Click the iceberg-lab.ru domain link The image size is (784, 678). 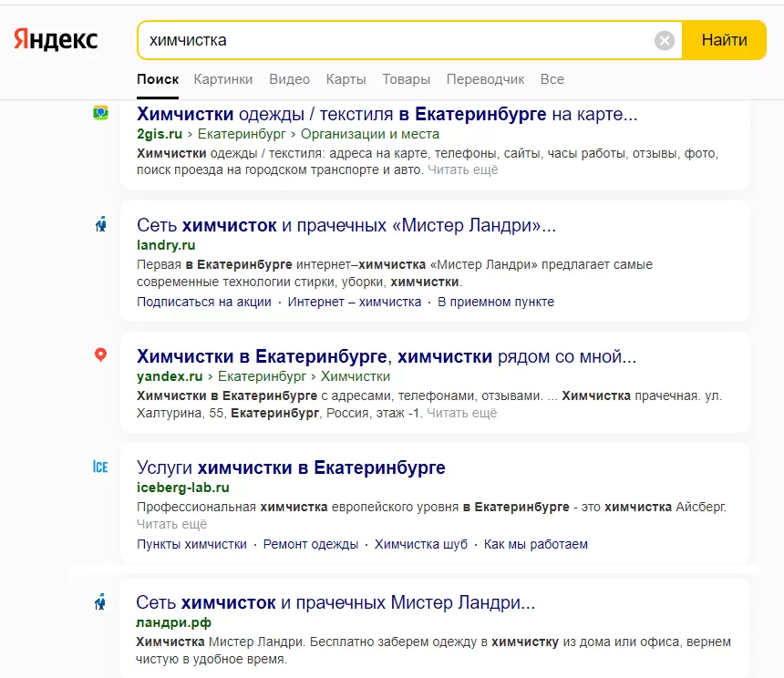[x=183, y=488]
